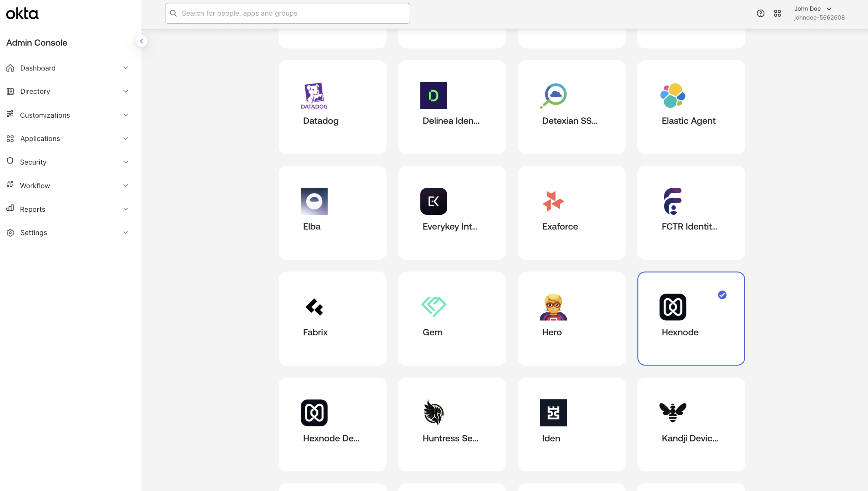Focus the people, apps and groups search field
868x491 pixels.
pos(288,13)
